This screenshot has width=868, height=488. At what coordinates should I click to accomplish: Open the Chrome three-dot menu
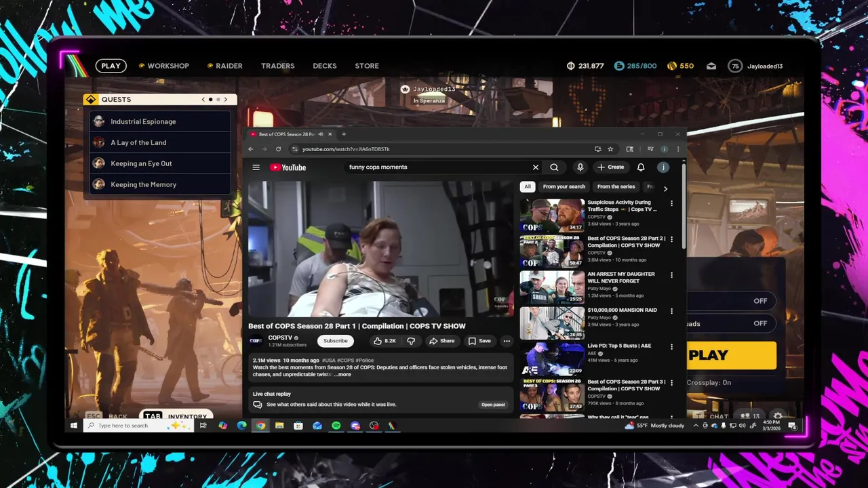click(677, 149)
